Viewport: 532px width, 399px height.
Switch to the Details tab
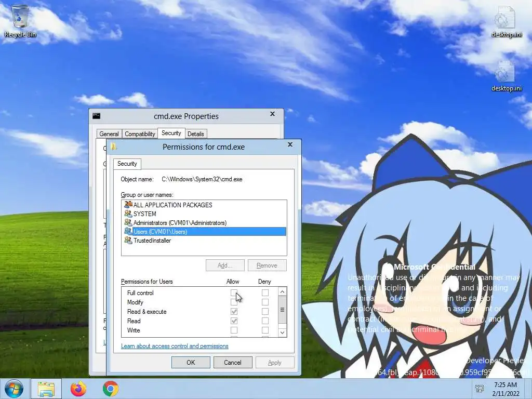(196, 134)
